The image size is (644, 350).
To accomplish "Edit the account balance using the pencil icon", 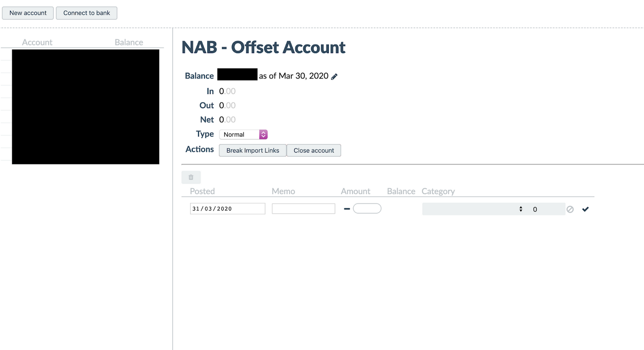I will [333, 76].
